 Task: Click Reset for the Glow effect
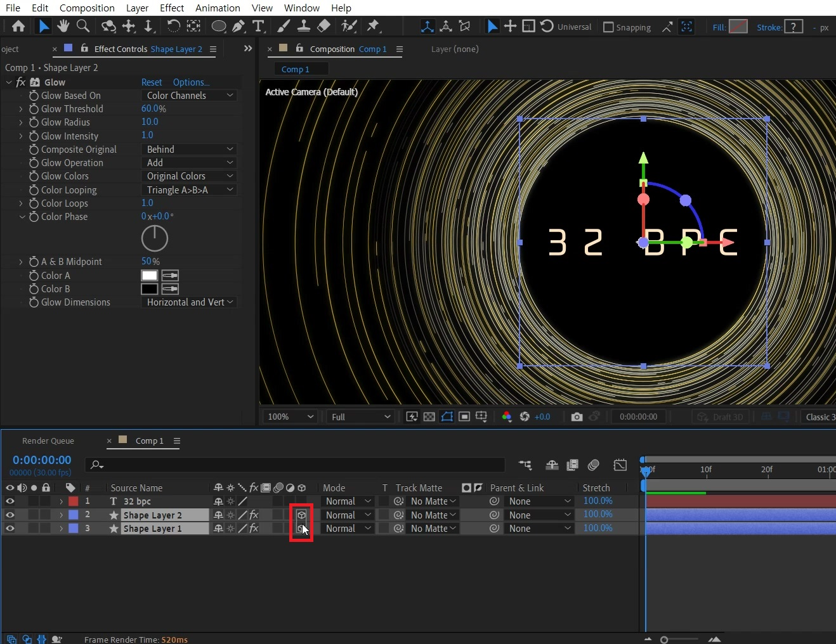[152, 82]
